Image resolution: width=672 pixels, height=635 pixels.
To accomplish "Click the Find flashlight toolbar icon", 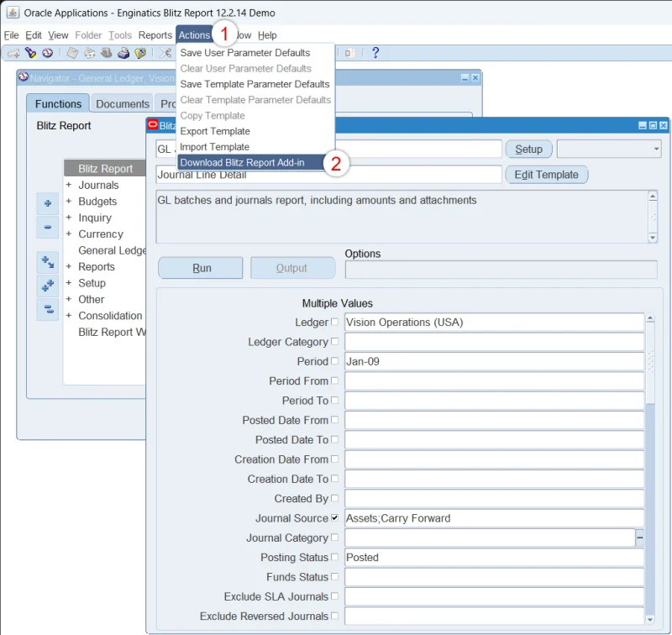I will coord(30,53).
